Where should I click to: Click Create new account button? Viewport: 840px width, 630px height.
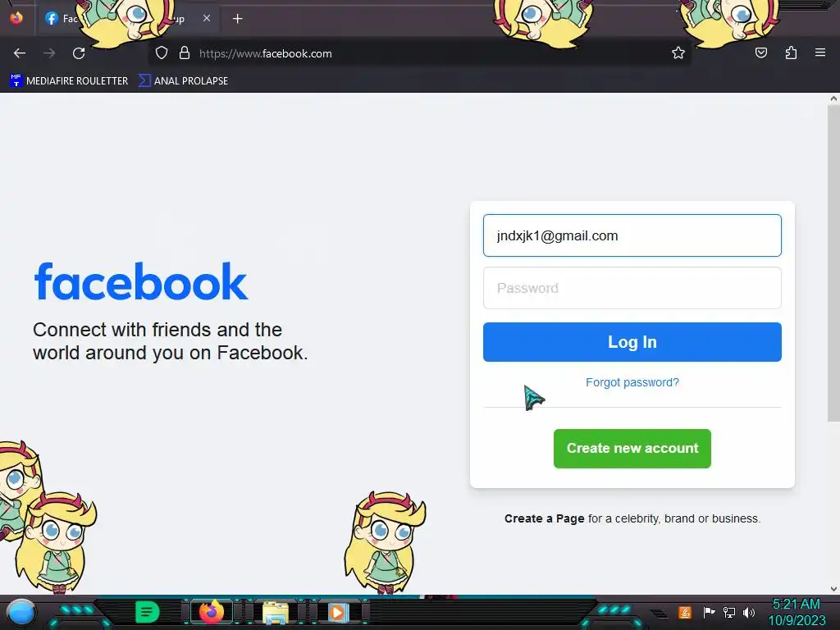[x=632, y=449]
